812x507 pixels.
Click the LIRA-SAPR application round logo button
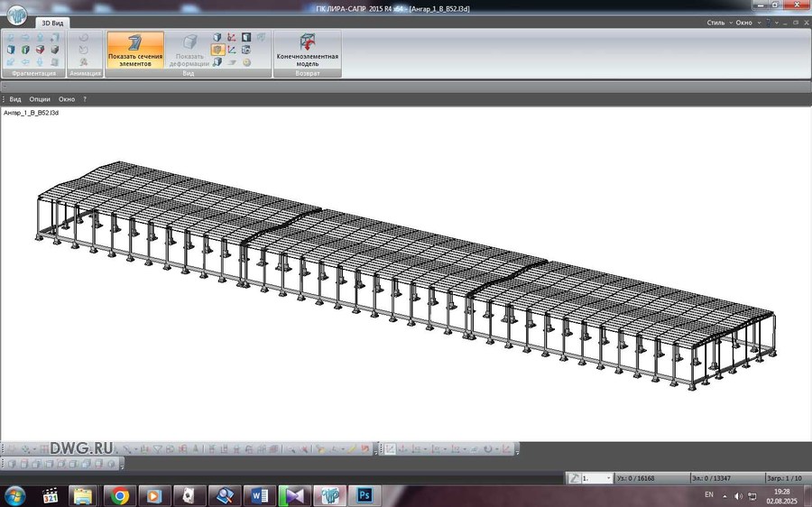(17, 17)
